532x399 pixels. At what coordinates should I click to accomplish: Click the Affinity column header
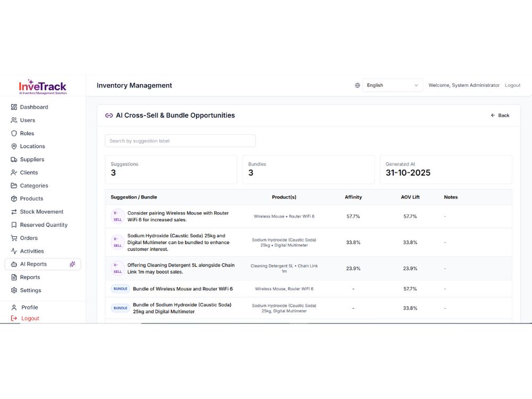pos(353,197)
